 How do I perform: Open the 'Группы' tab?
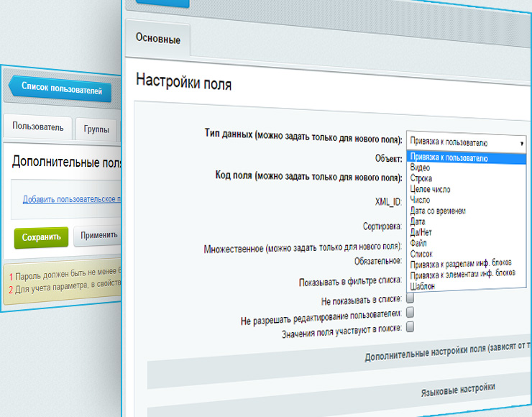pyautogui.click(x=96, y=130)
